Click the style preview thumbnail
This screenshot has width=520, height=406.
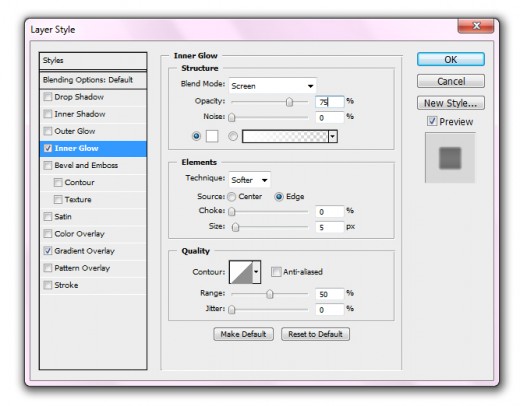click(450, 158)
